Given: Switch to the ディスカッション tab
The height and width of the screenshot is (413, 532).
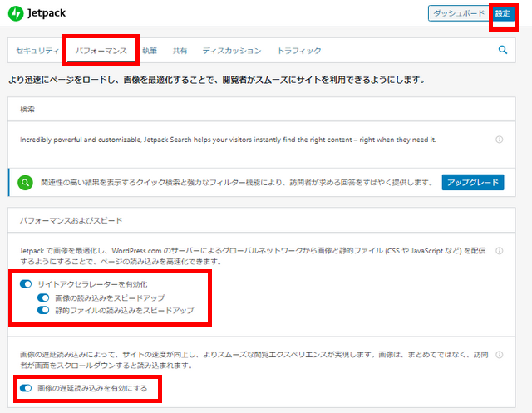Looking at the screenshot, I should point(232,51).
